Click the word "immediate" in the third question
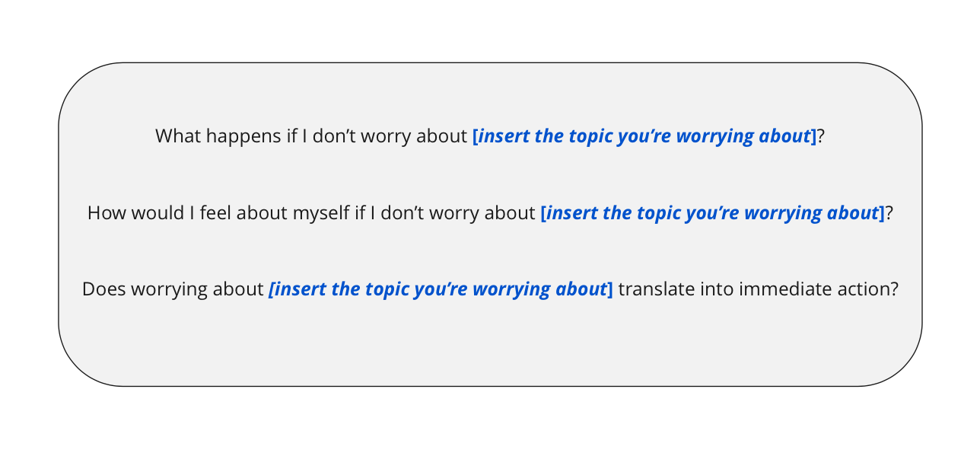The image size is (980, 469). [x=777, y=289]
